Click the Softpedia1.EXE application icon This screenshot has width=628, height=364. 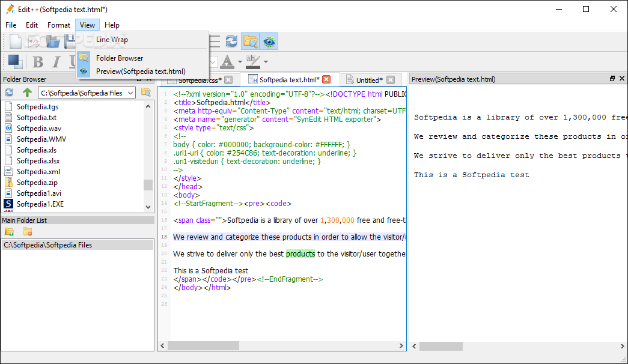point(8,204)
